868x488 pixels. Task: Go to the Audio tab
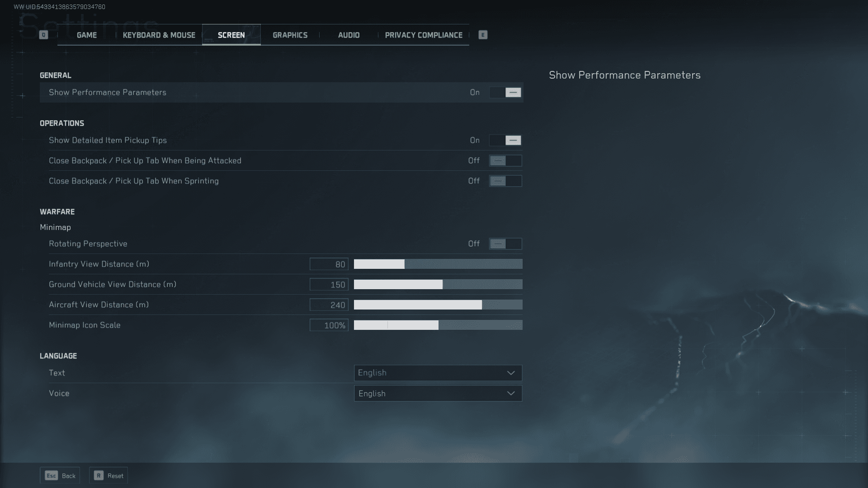click(x=349, y=35)
